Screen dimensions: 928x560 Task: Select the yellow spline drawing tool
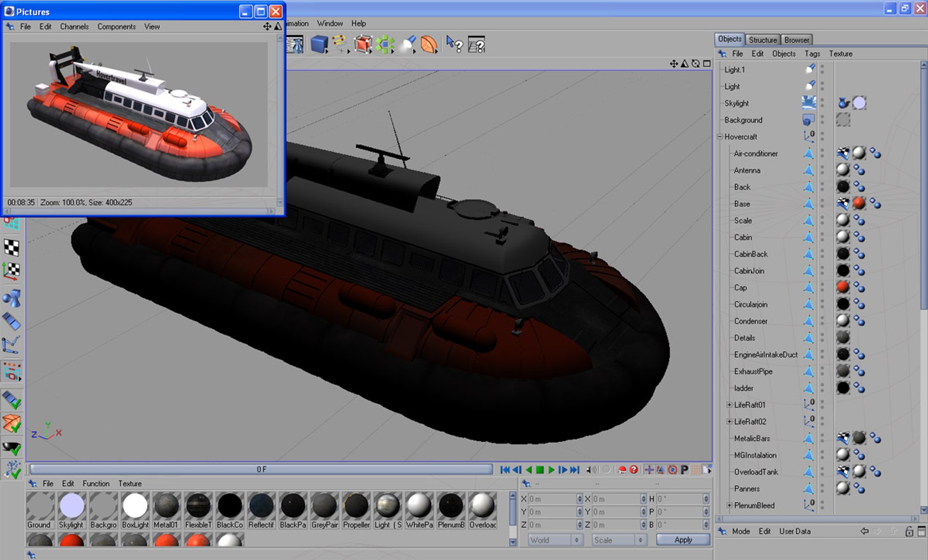[x=340, y=44]
